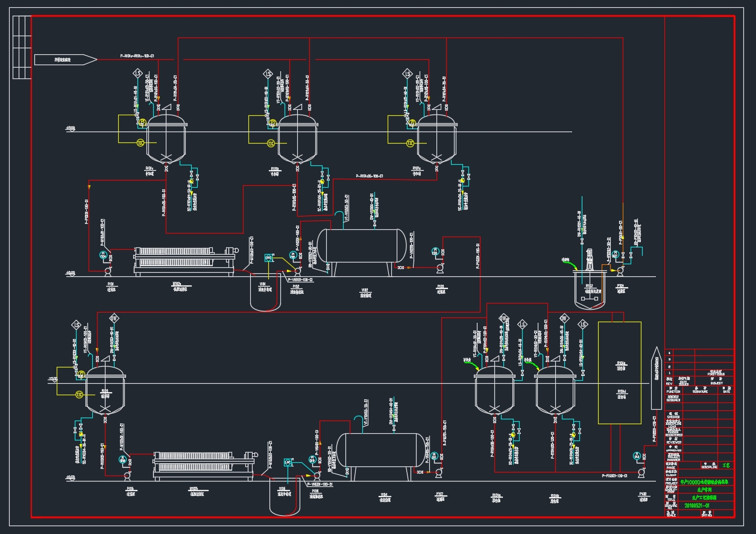Pick the yellow TIC circle on the middle top reactor
Screen dimensions: 756x534
pyautogui.click(x=271, y=143)
